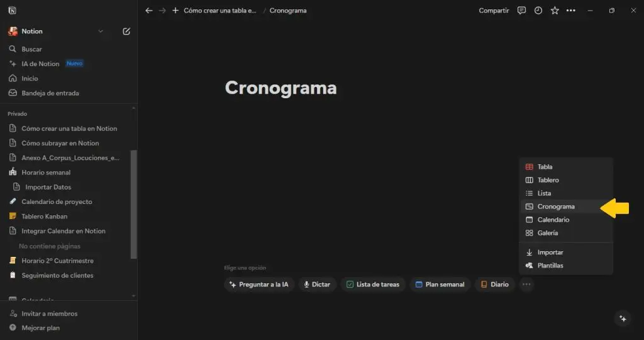Click the sidebar scroll-down arrow
The width and height of the screenshot is (644, 340).
133,296
